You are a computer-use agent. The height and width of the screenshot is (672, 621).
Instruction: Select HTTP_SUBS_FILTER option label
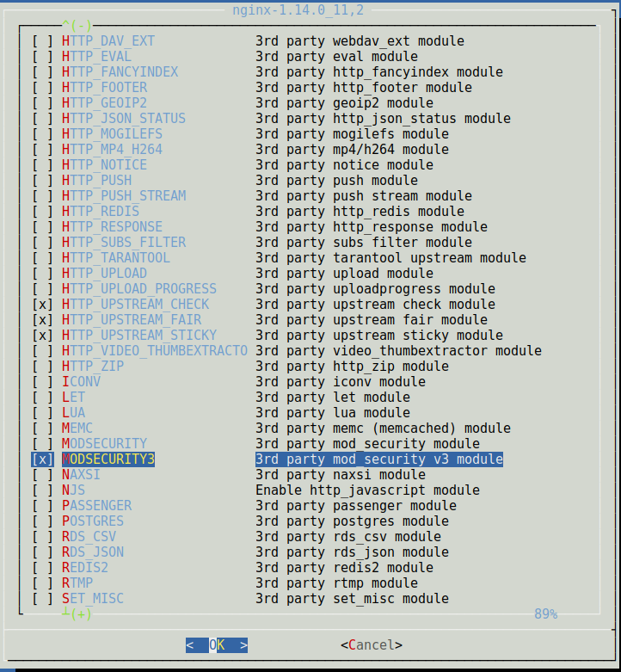[124, 243]
